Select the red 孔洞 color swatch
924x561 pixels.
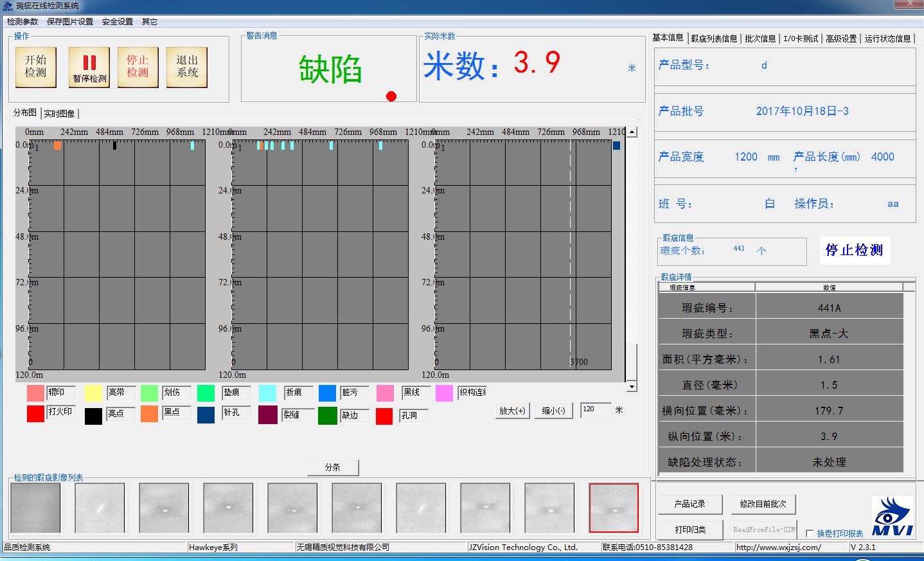[384, 416]
